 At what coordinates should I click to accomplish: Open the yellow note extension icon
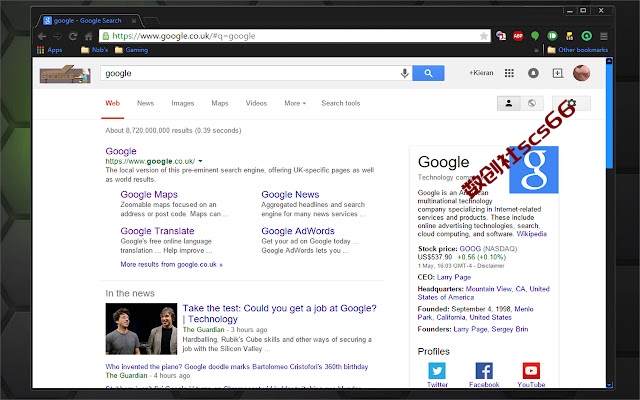[x=569, y=36]
